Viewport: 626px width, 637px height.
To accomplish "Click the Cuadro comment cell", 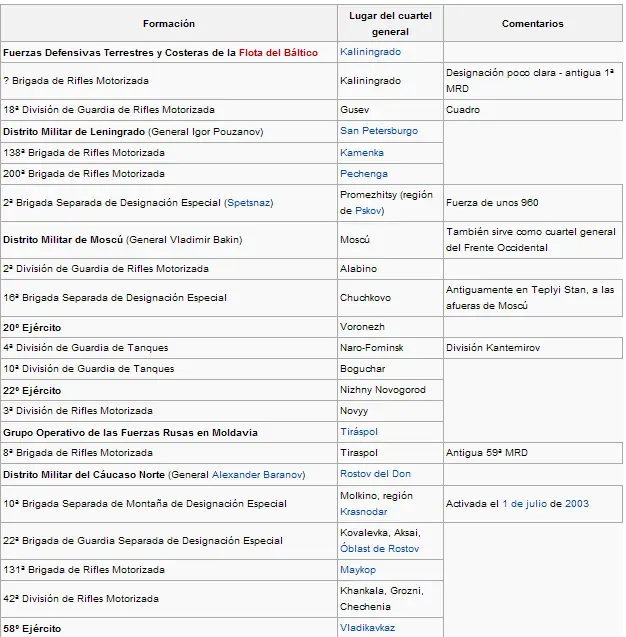I will pyautogui.click(x=533, y=110).
